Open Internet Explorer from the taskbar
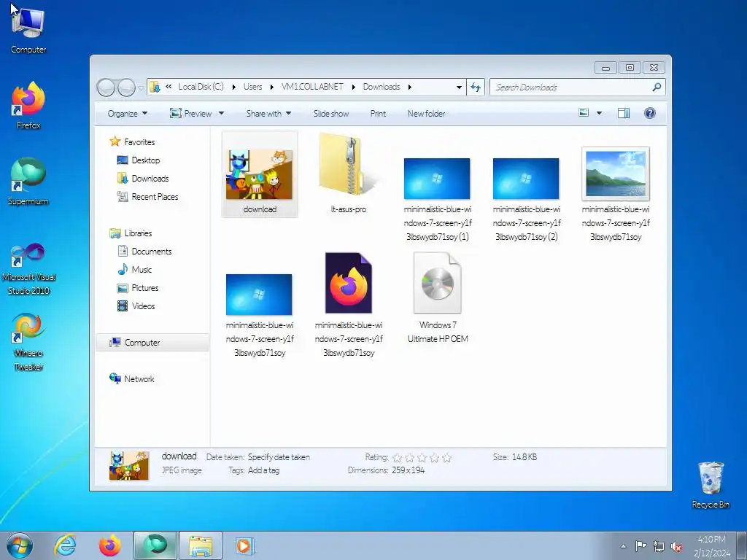This screenshot has width=747, height=560. point(65,545)
